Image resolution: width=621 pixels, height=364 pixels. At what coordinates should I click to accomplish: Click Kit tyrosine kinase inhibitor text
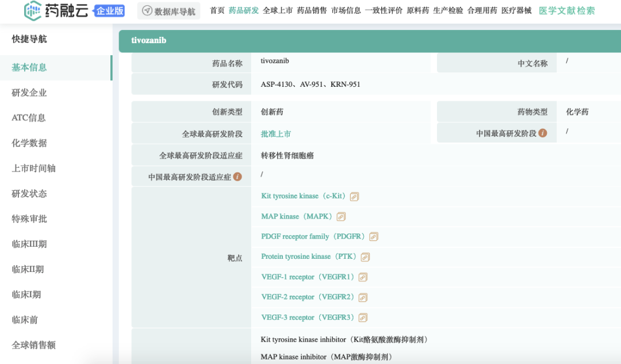(344, 339)
